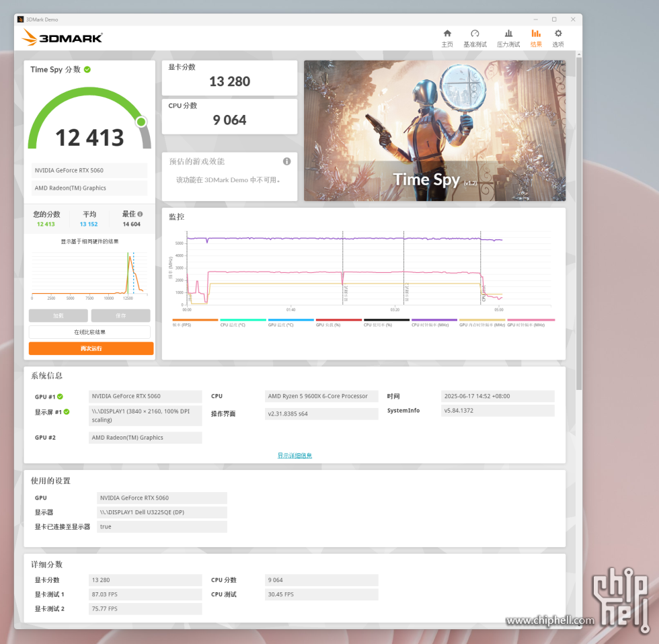The width and height of the screenshot is (659, 644).
Task: Click \\.\DISPLAY1 Dell U3225QE (DP) field
Action: (x=162, y=512)
